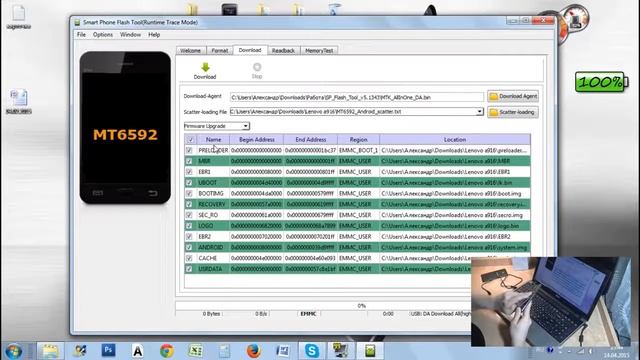Click the Flash Tool taskbar icon
This screenshot has height=360, width=640.
tap(370, 351)
